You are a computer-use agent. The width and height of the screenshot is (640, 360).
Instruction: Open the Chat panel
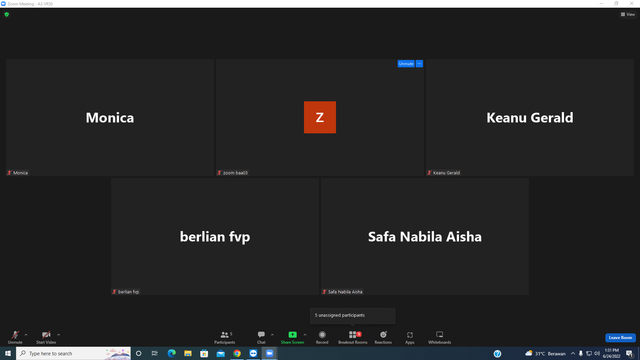coord(261,337)
